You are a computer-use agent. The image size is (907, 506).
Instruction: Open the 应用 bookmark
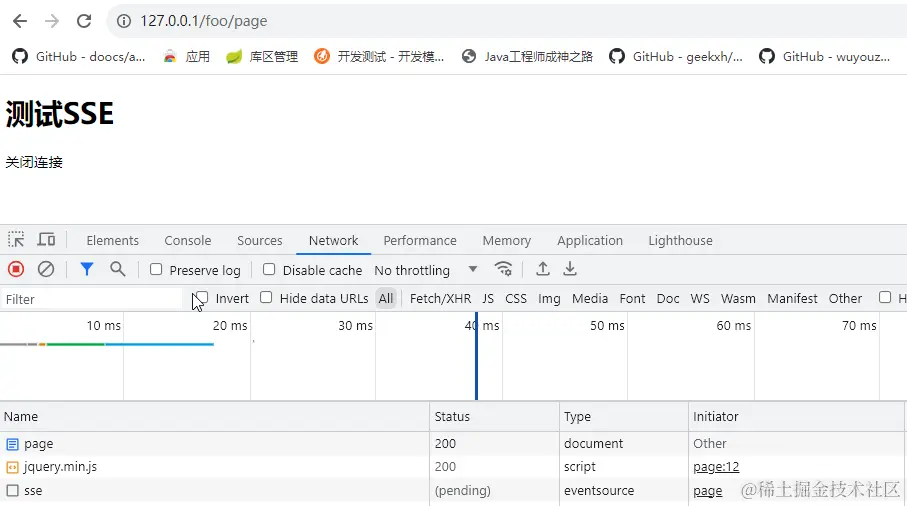pos(186,57)
